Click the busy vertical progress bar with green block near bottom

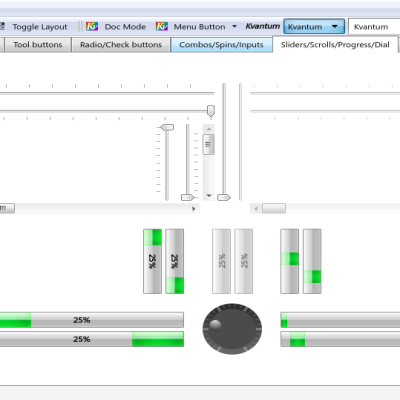click(312, 261)
